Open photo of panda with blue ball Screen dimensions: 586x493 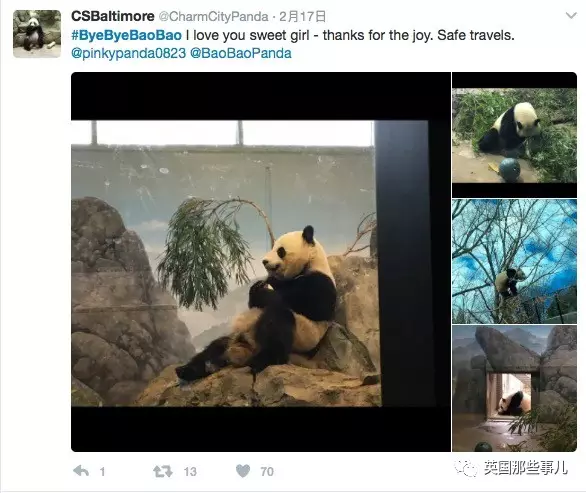(x=514, y=135)
